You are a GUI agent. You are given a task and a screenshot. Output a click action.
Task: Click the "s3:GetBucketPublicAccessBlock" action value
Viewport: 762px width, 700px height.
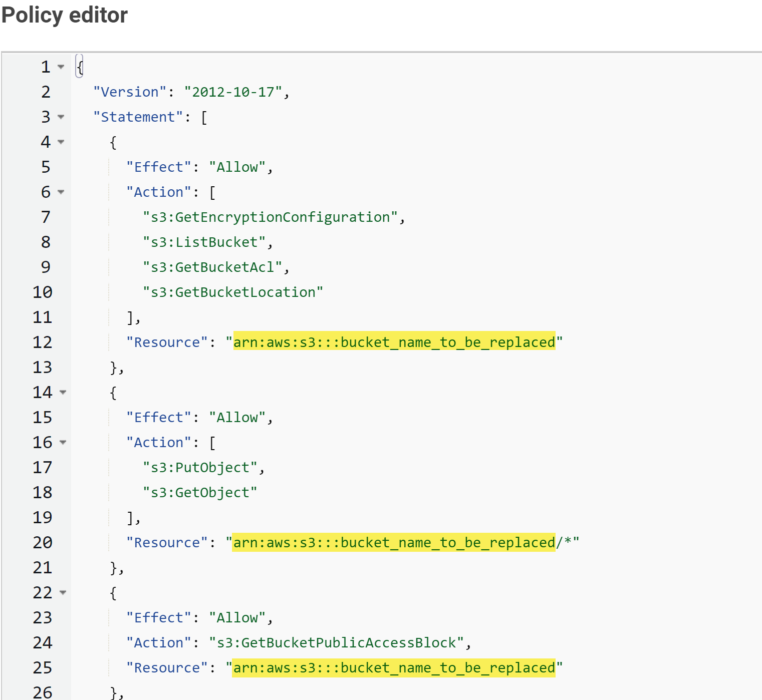pos(336,643)
